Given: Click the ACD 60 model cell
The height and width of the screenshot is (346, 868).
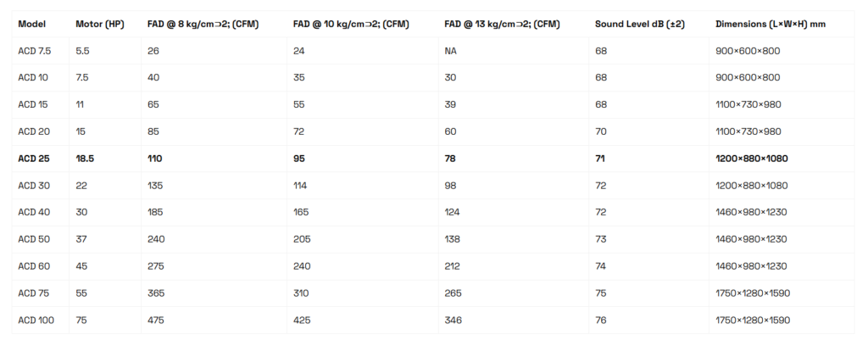Looking at the screenshot, I should [x=34, y=267].
